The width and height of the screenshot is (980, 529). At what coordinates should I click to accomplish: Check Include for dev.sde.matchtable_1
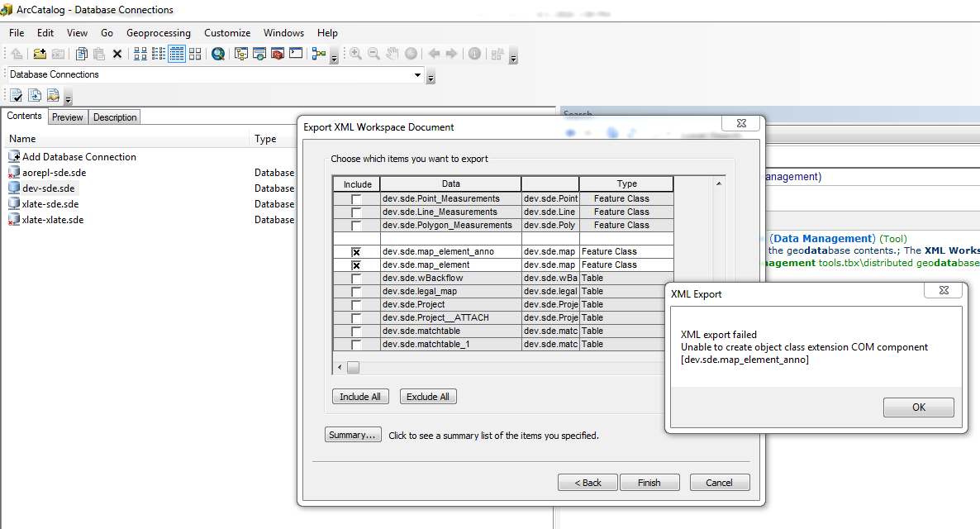pos(356,345)
